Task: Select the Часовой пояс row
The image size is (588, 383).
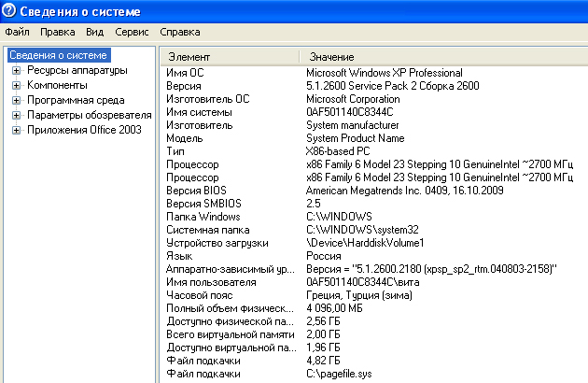Action: [200, 295]
